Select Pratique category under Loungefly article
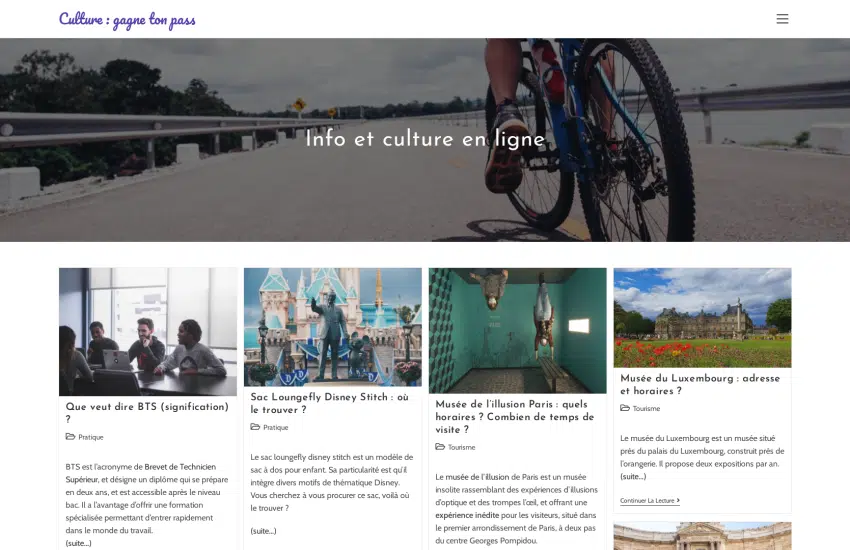 coord(275,428)
